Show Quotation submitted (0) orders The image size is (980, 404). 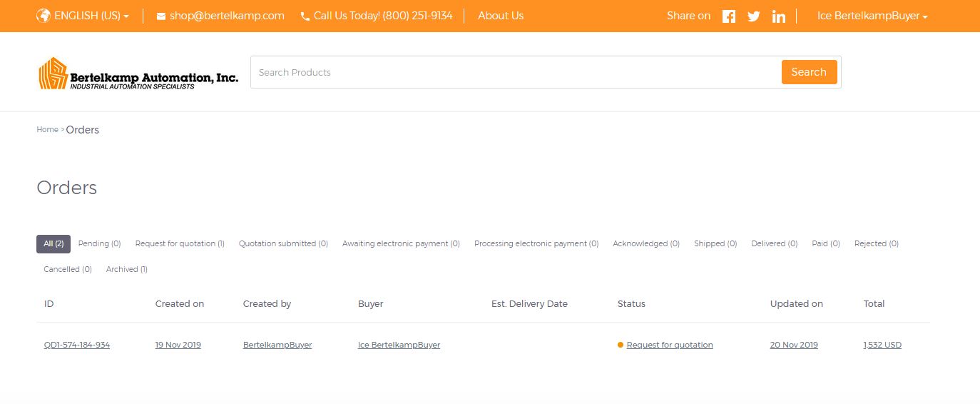click(x=283, y=243)
